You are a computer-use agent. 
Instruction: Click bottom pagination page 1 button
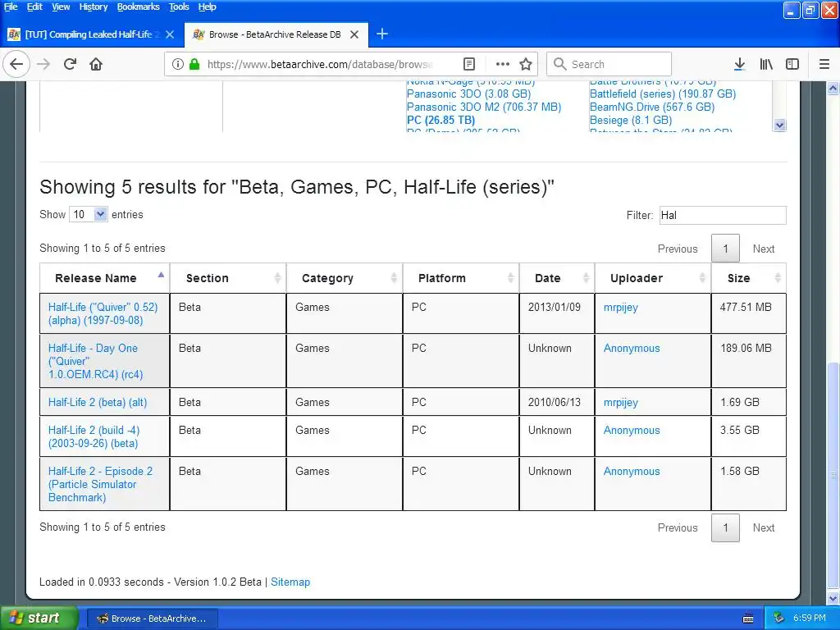pos(725,527)
